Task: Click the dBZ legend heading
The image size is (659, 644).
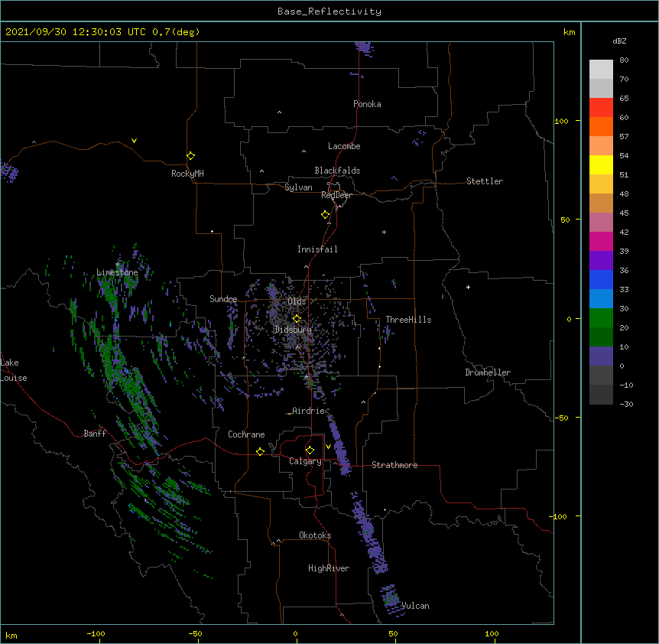Action: pyautogui.click(x=619, y=41)
